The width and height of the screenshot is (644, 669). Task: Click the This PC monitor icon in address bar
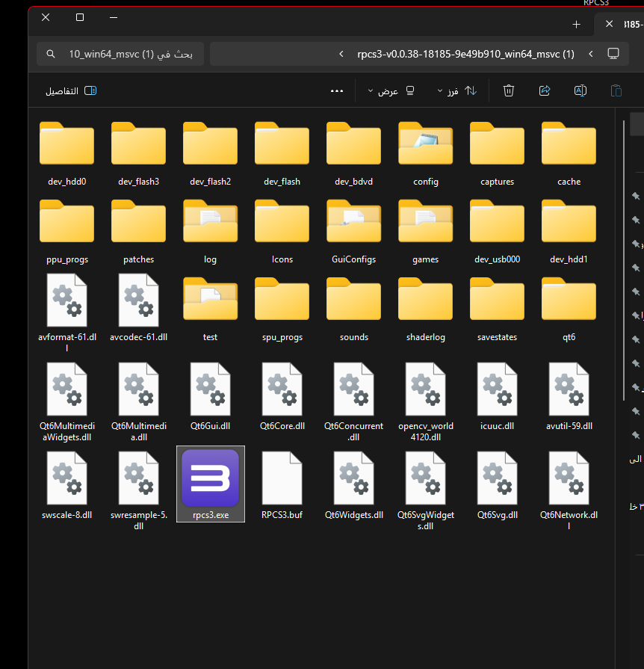[x=613, y=54]
